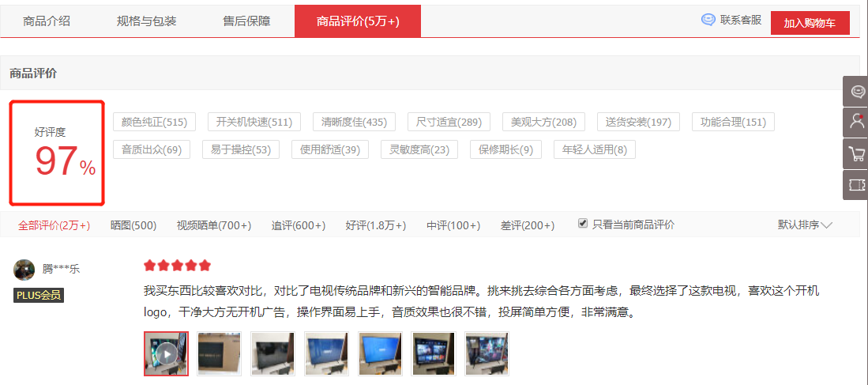Screen dimensions: 868x385
Task: Toggle the 只看当前商品评价 checkbox
Action: click(582, 223)
